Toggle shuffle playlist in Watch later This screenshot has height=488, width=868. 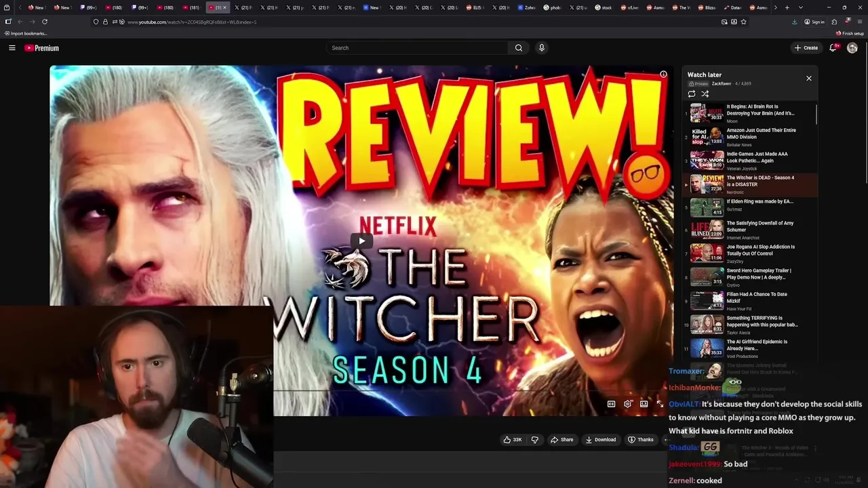click(705, 94)
